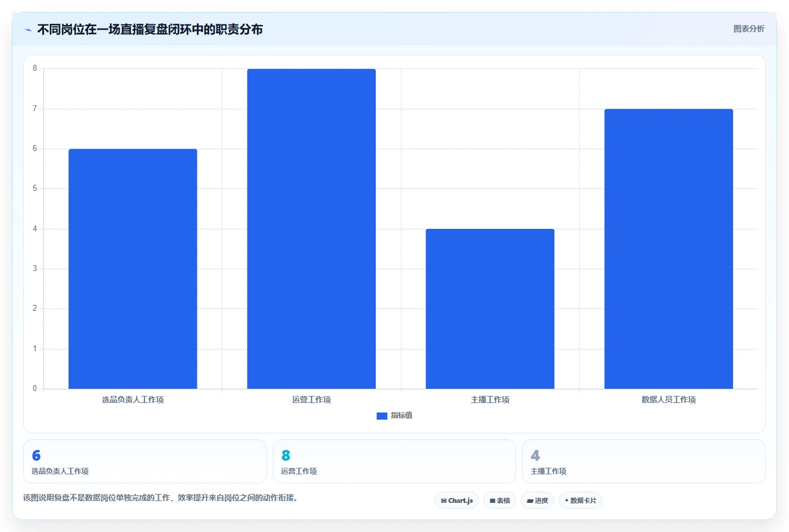
Task: Click the 运营工作项 bar in chart
Action: (x=311, y=229)
